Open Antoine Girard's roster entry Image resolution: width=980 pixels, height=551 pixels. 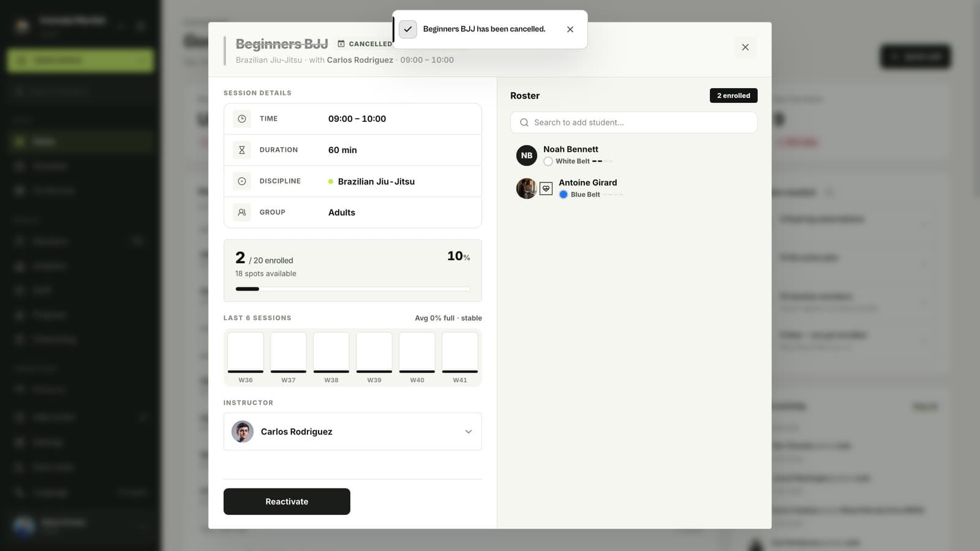[634, 189]
